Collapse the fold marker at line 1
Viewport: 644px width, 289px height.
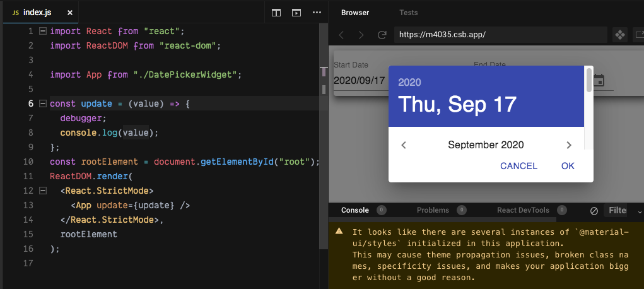(x=42, y=31)
